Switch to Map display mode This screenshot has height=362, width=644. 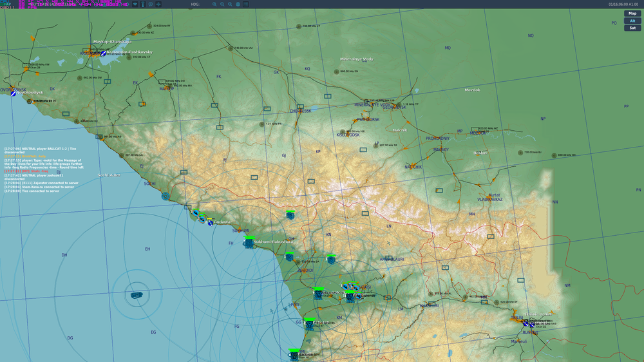point(632,14)
